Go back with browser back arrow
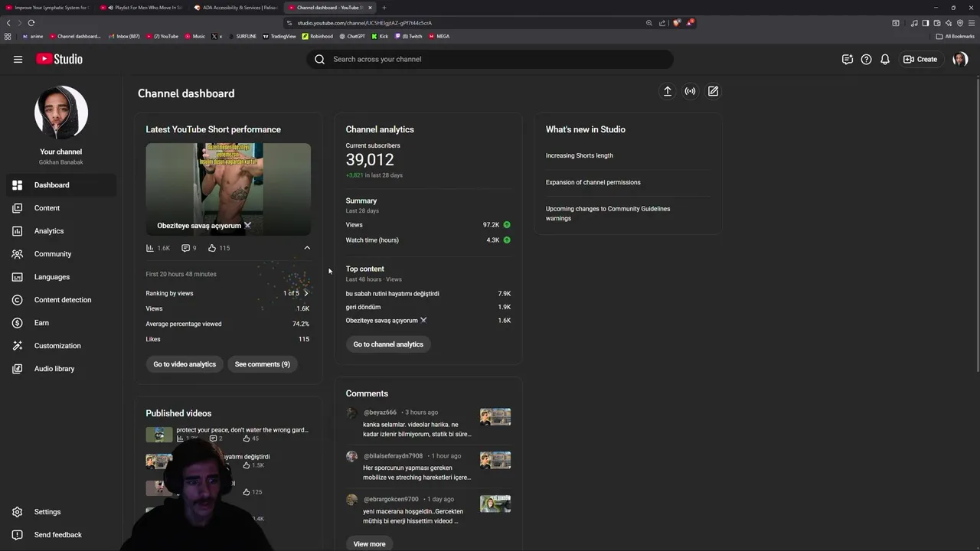Viewport: 980px width, 551px height. [9, 23]
